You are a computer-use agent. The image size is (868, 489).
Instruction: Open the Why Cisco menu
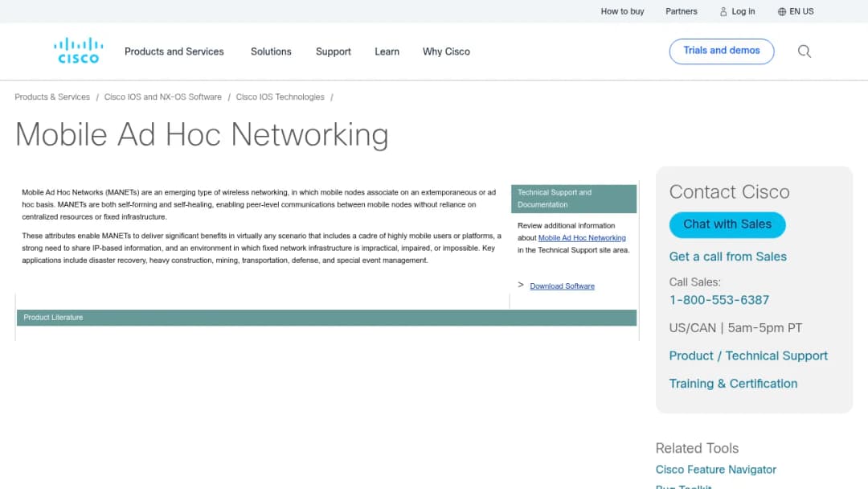tap(446, 51)
